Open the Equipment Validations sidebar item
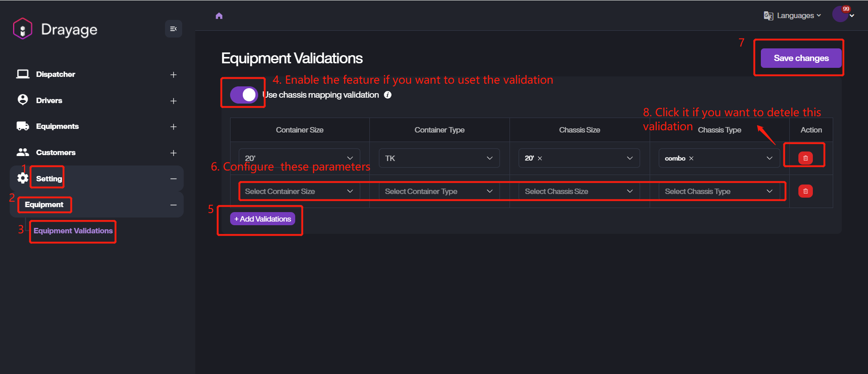The height and width of the screenshot is (374, 868). [x=73, y=231]
